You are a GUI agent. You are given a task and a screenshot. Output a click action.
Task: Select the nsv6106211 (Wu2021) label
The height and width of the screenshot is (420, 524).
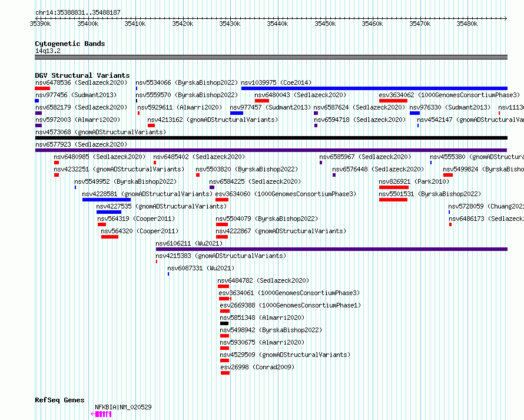coord(189,243)
